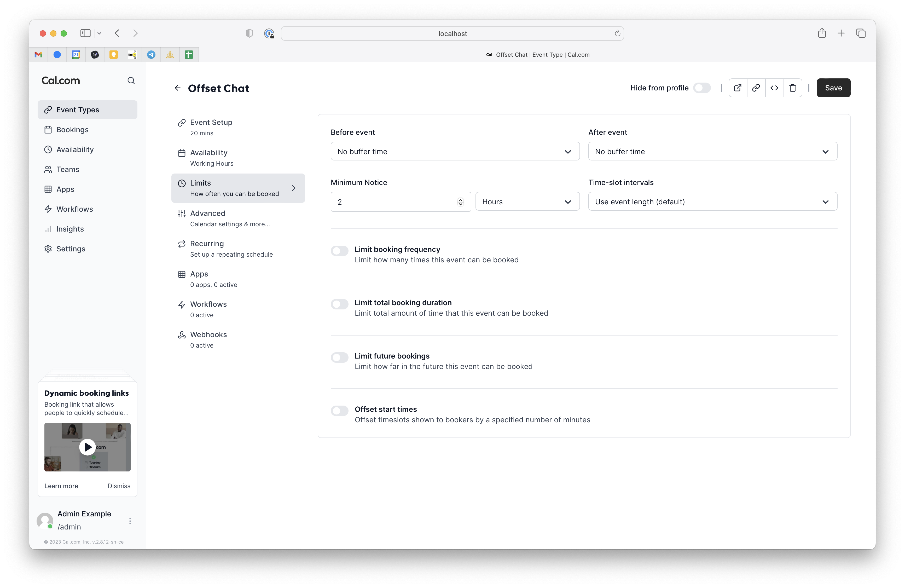Screen dimensions: 905x588
Task: Open the embed code icon
Action: pos(774,88)
